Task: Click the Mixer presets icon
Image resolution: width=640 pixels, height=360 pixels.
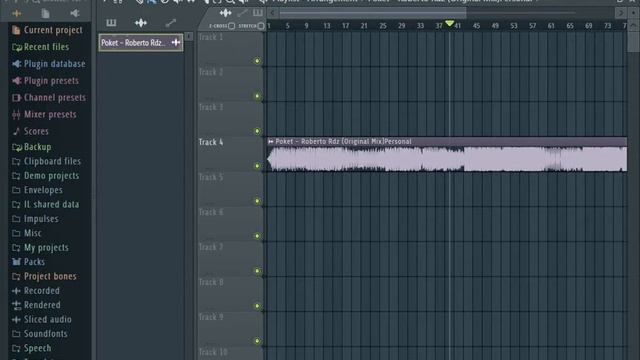Action: point(16,115)
